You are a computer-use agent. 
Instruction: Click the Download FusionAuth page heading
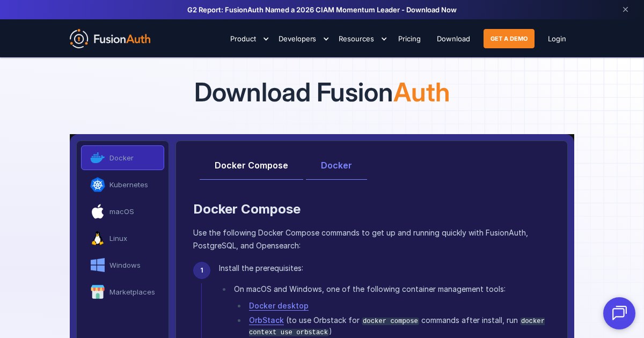pos(322,92)
